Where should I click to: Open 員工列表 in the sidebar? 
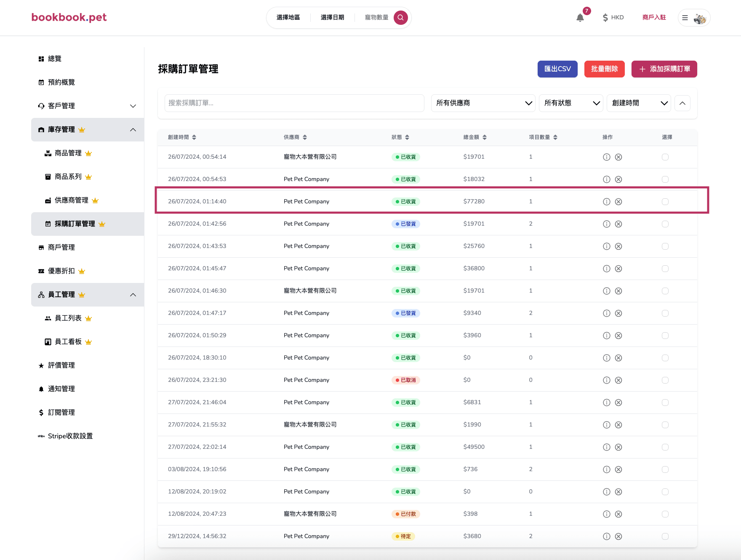(68, 318)
